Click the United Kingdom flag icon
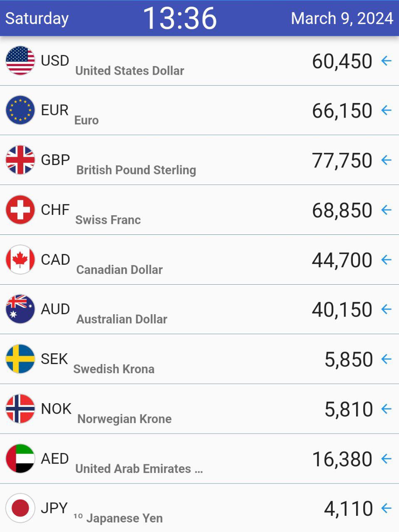Screen dimensions: 399x532 pos(20,160)
